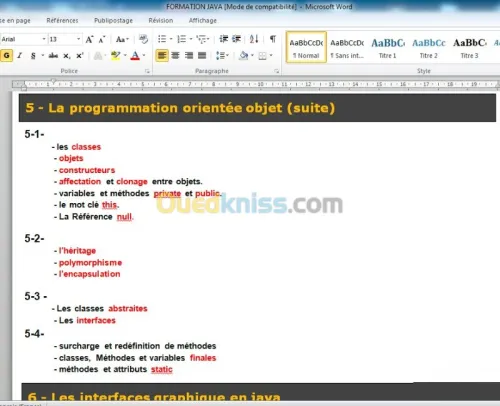Apply the Normal style
The image size is (500, 406).
pos(306,47)
